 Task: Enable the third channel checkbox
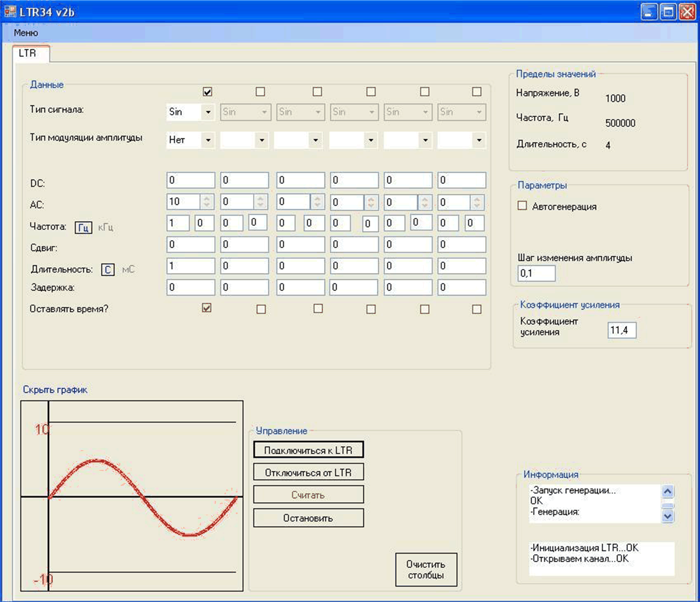pyautogui.click(x=317, y=91)
